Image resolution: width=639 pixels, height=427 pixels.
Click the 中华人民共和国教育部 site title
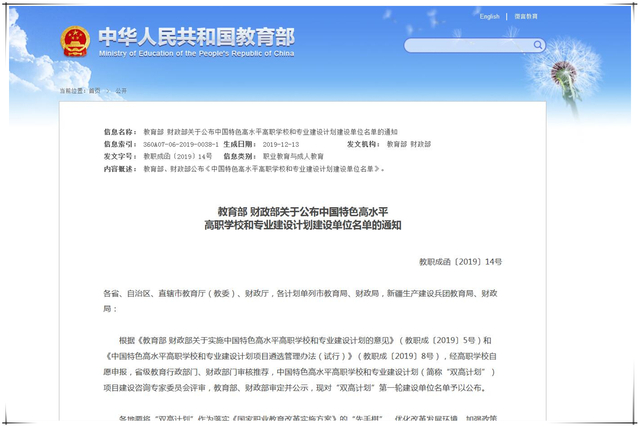(196, 35)
